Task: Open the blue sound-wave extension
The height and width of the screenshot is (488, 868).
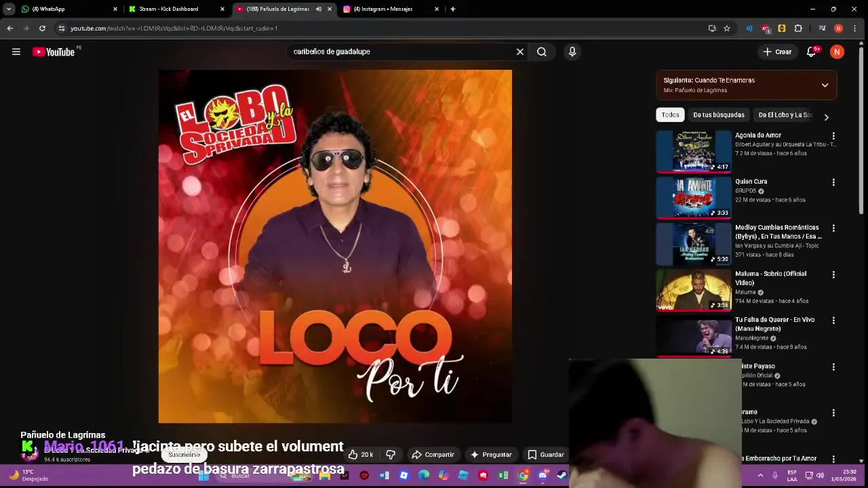Action: point(749,28)
